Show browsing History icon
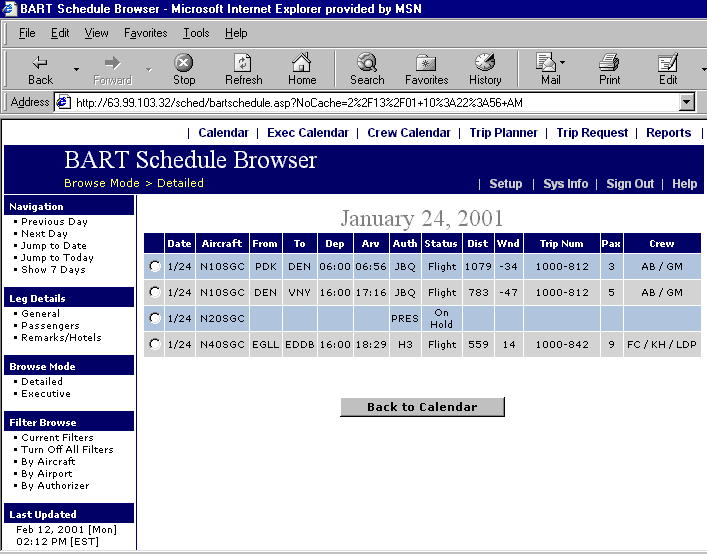This screenshot has height=554, width=707. [x=485, y=63]
